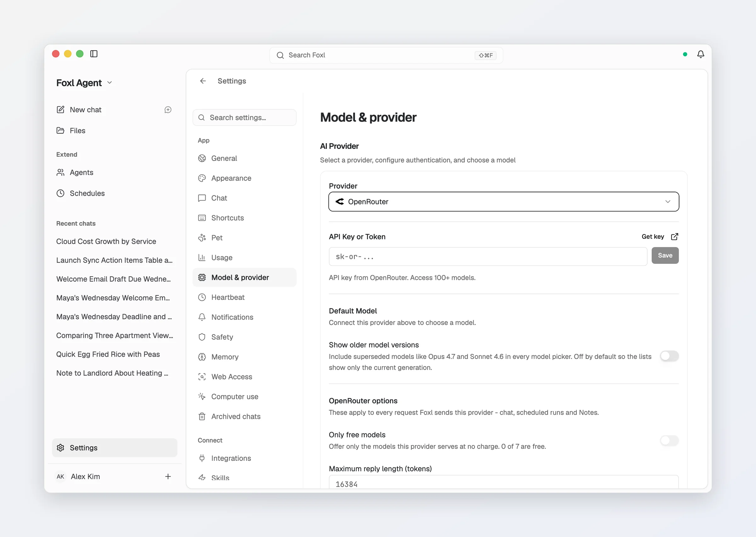
Task: Click the new chat bubble plus icon
Action: click(168, 110)
